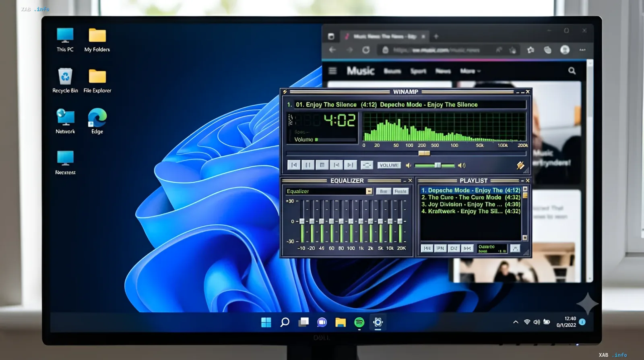Pause playback in Winamp
The height and width of the screenshot is (360, 644).
click(308, 165)
